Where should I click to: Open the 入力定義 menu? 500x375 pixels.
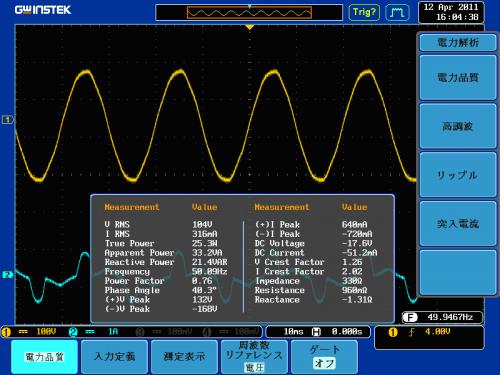click(x=114, y=357)
